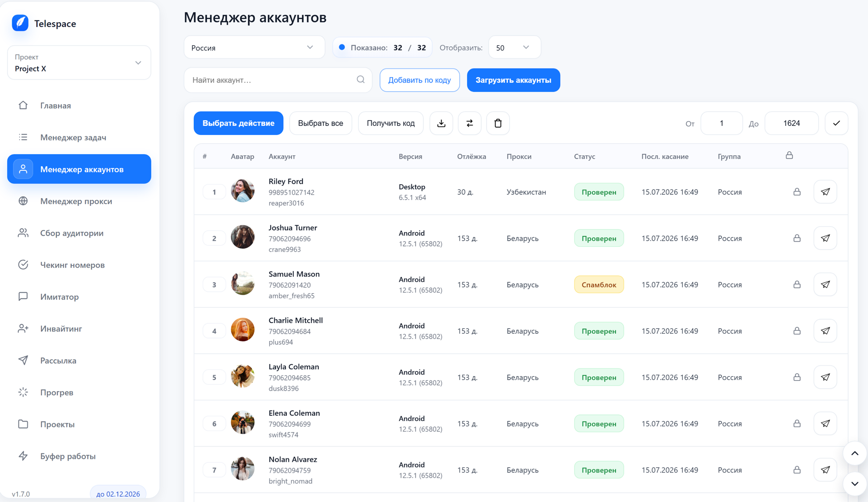Open Прогрев in sidebar
868x502 pixels.
pyautogui.click(x=79, y=392)
